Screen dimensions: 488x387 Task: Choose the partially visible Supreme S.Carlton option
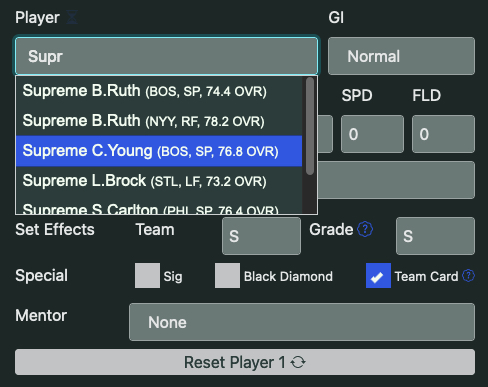(x=159, y=207)
